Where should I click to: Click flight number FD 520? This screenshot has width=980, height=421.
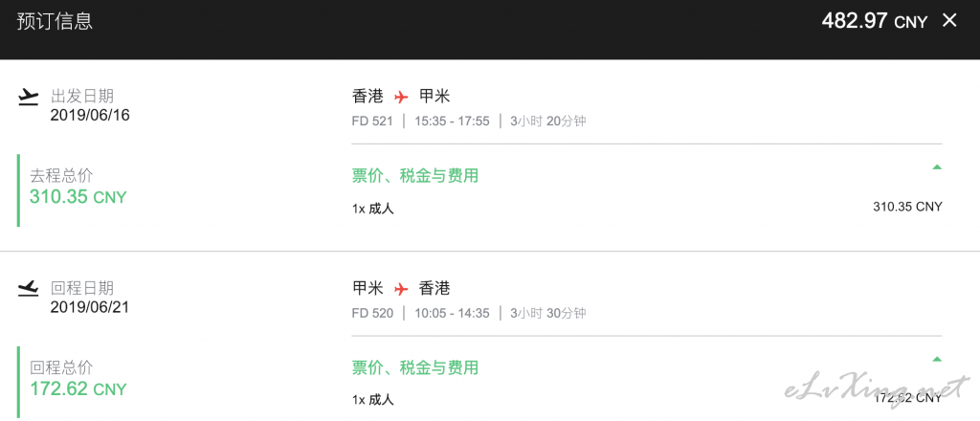point(372,313)
